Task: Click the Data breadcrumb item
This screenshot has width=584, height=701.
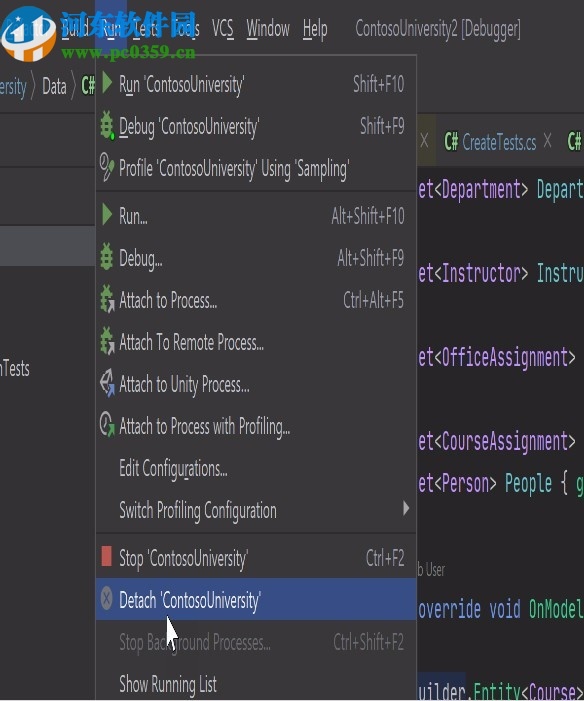Action: [54, 86]
